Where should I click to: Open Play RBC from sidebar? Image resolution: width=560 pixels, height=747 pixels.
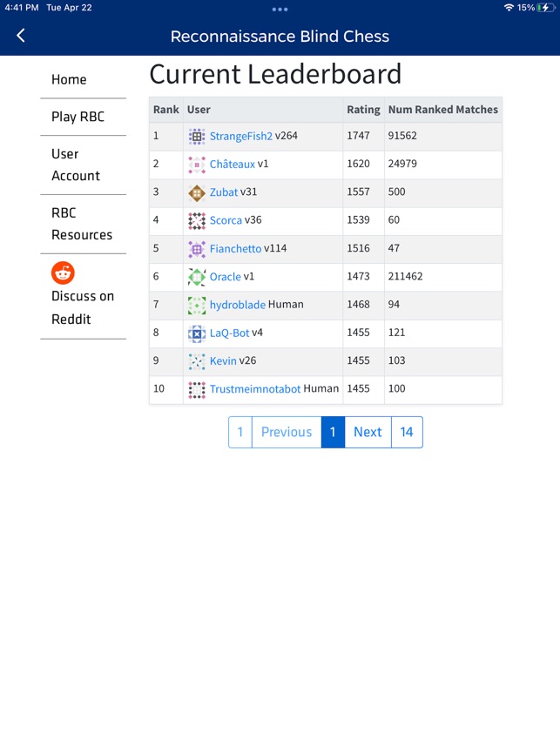[x=78, y=117]
